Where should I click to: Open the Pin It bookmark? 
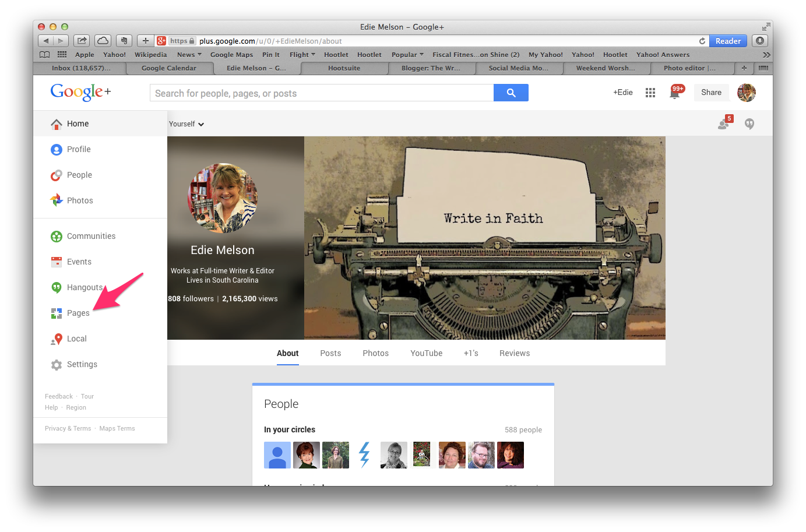click(x=271, y=55)
